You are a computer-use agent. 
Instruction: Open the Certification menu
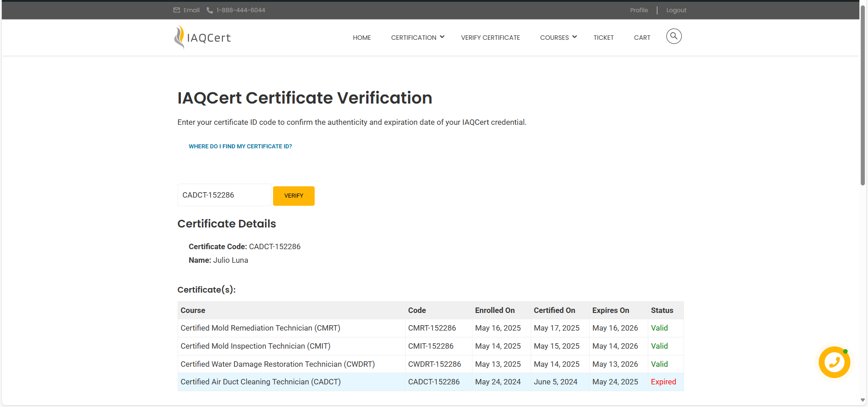pos(414,38)
